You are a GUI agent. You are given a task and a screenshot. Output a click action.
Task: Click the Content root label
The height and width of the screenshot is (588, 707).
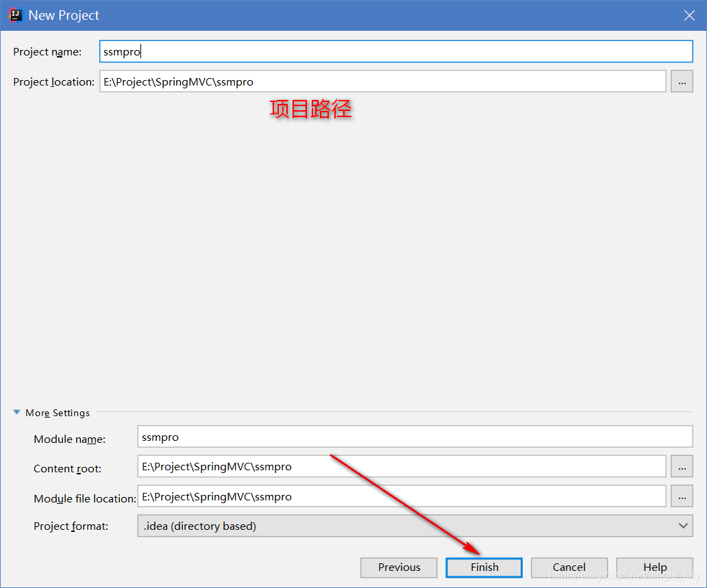point(68,469)
